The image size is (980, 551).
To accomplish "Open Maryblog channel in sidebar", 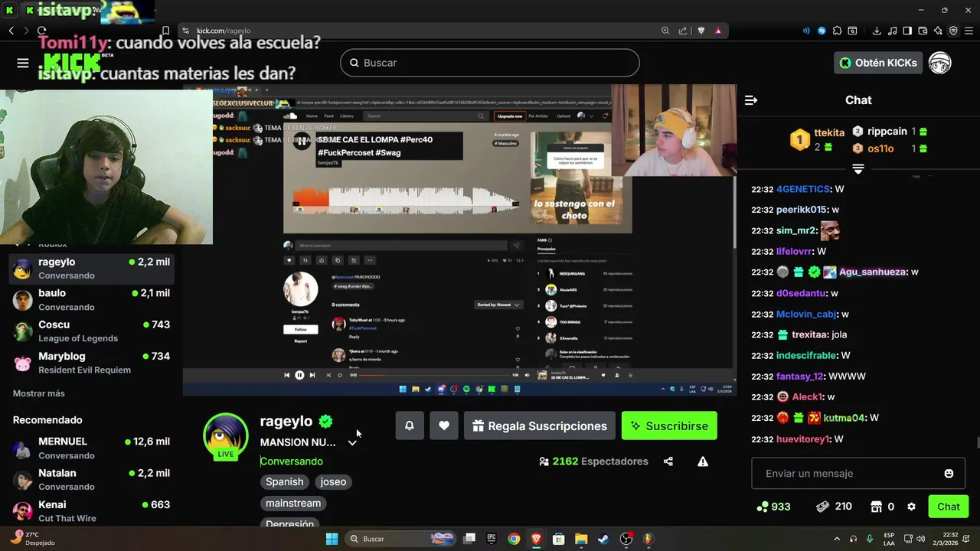I will [x=92, y=363].
